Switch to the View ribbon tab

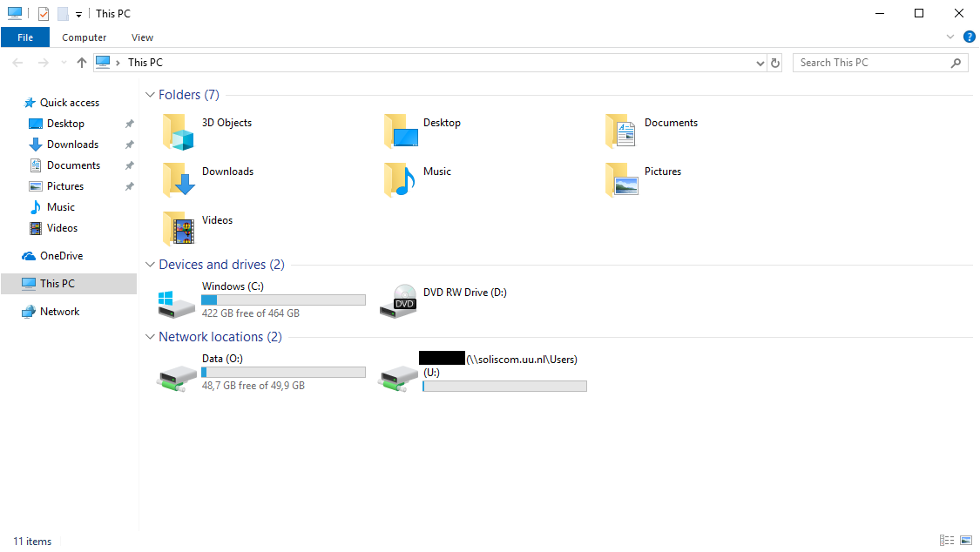[x=142, y=37]
